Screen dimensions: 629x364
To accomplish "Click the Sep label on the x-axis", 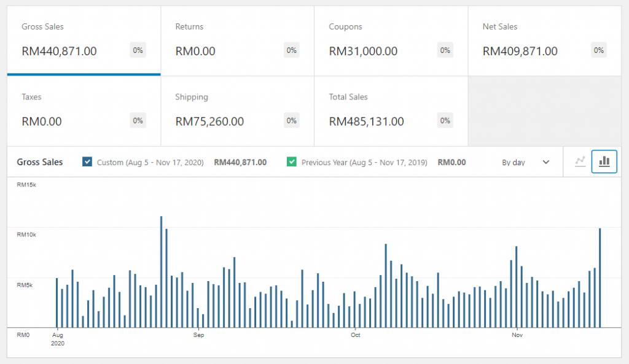I will (198, 335).
